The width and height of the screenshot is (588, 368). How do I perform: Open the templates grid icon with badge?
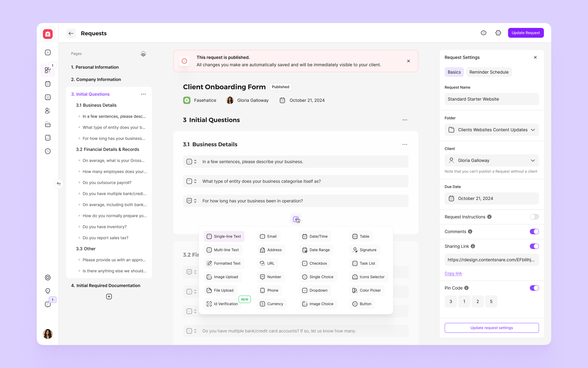coord(48,70)
